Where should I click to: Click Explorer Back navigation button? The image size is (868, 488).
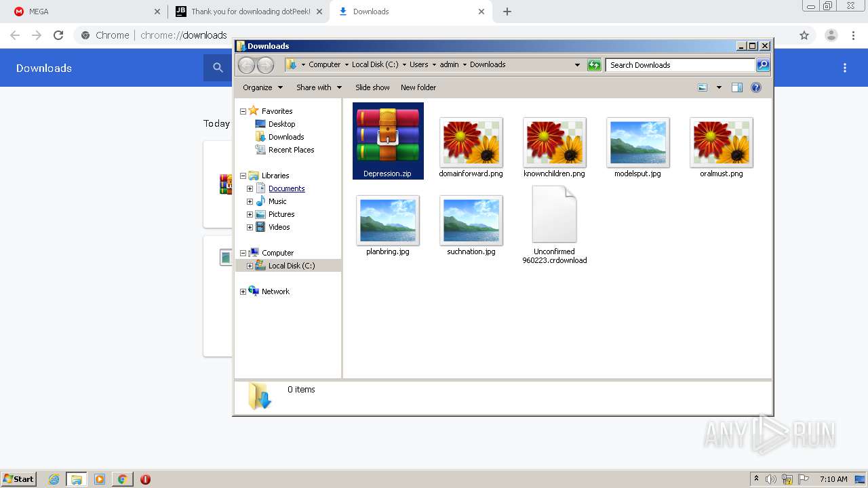coord(246,65)
